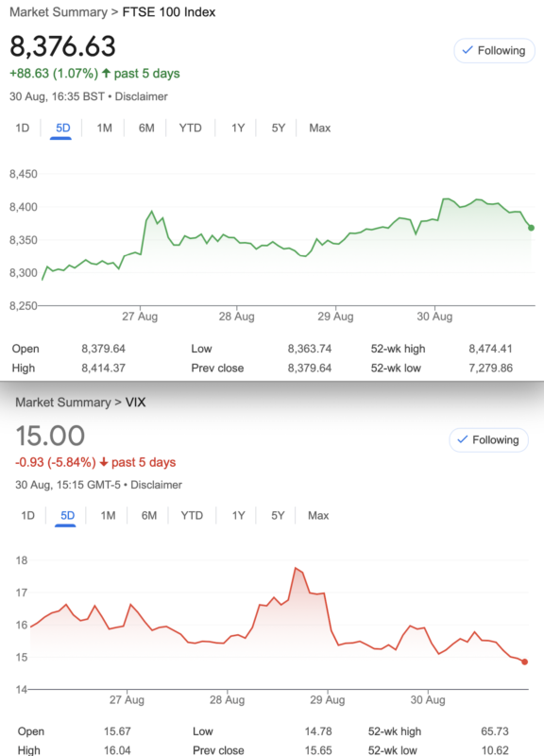Click the green up arrow beside past 5 days
This screenshot has width=544, height=756.
[x=106, y=74]
